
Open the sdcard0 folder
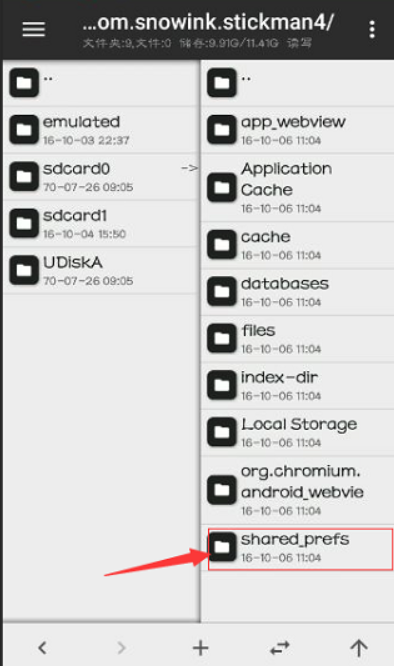pos(101,177)
